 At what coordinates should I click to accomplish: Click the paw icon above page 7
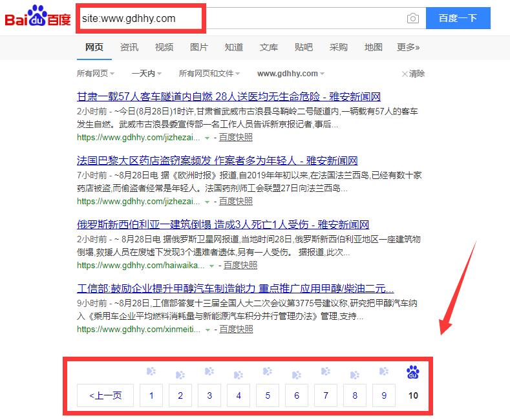tap(326, 372)
